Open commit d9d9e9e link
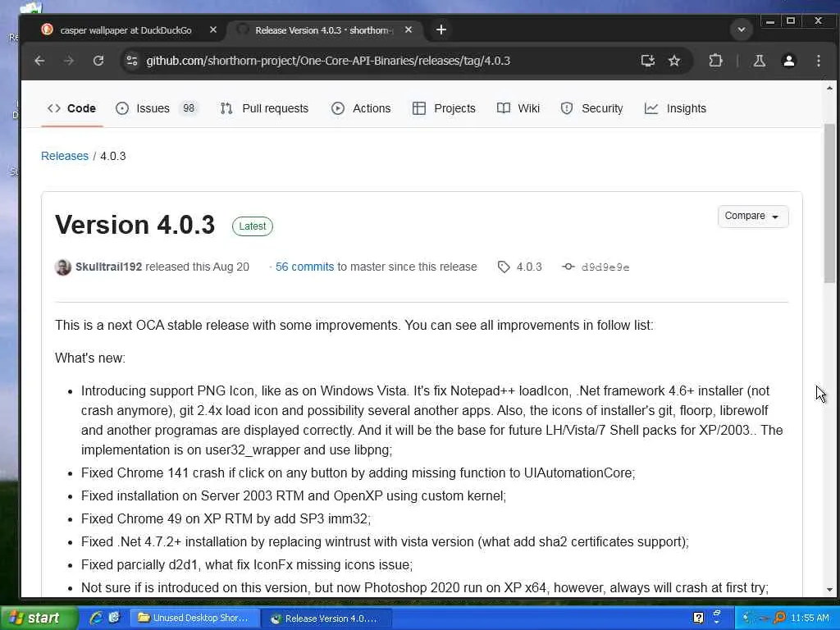The image size is (840, 630). (x=605, y=267)
